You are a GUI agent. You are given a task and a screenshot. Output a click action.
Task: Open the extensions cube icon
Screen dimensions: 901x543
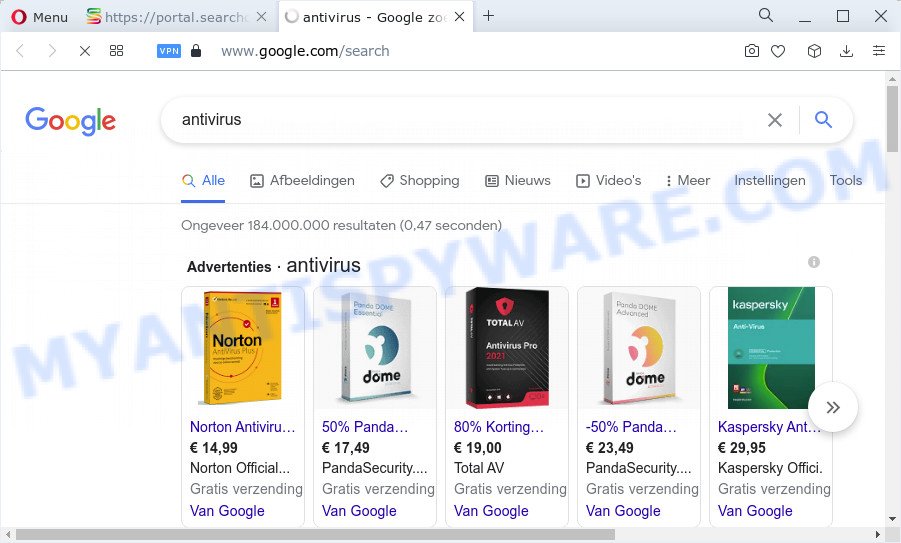coord(814,51)
